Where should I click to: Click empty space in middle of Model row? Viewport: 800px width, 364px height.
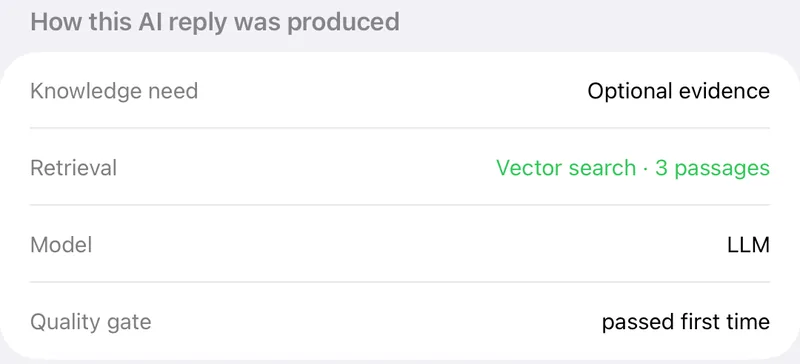coord(408,245)
